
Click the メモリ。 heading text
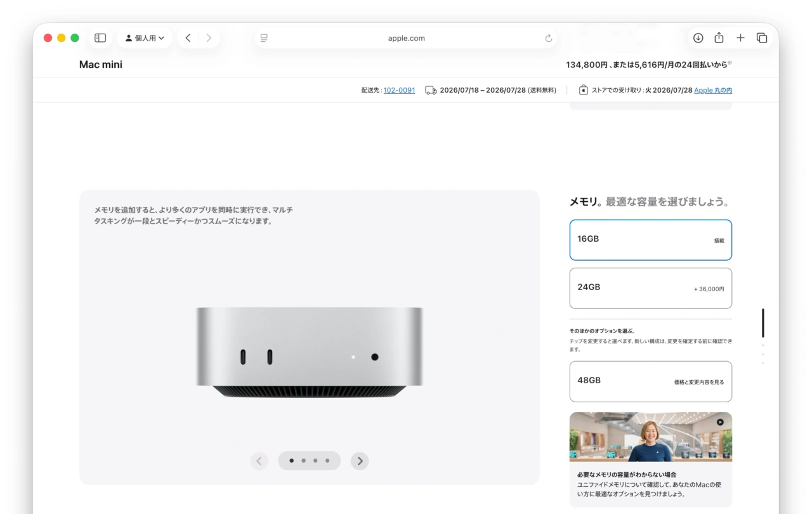click(586, 202)
